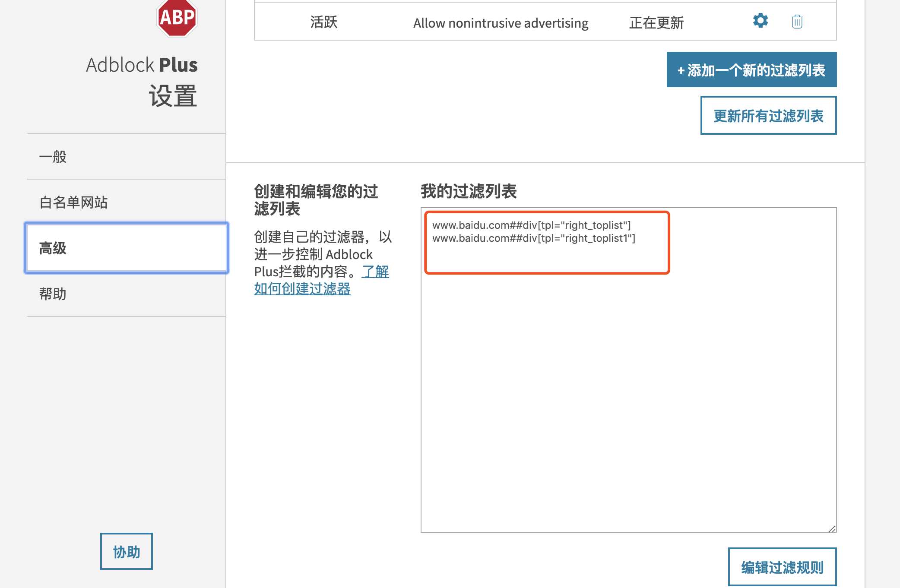Click add a new filter list button
The width and height of the screenshot is (900, 588).
[751, 70]
